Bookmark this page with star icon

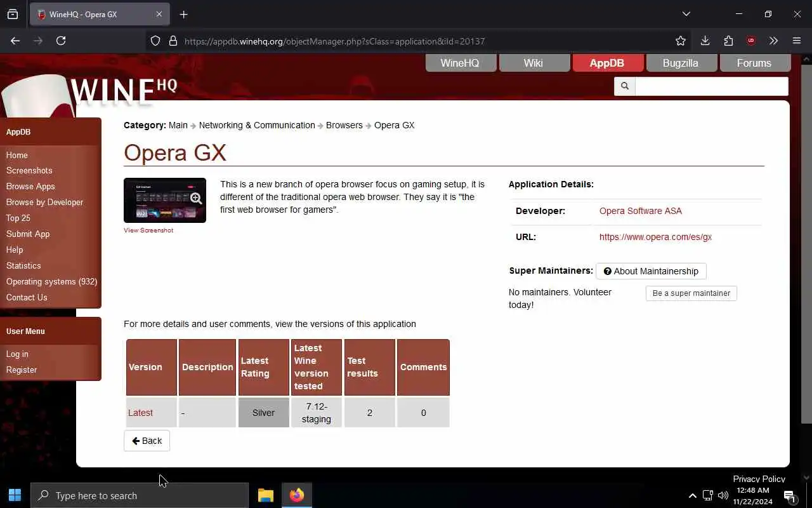pyautogui.click(x=681, y=41)
